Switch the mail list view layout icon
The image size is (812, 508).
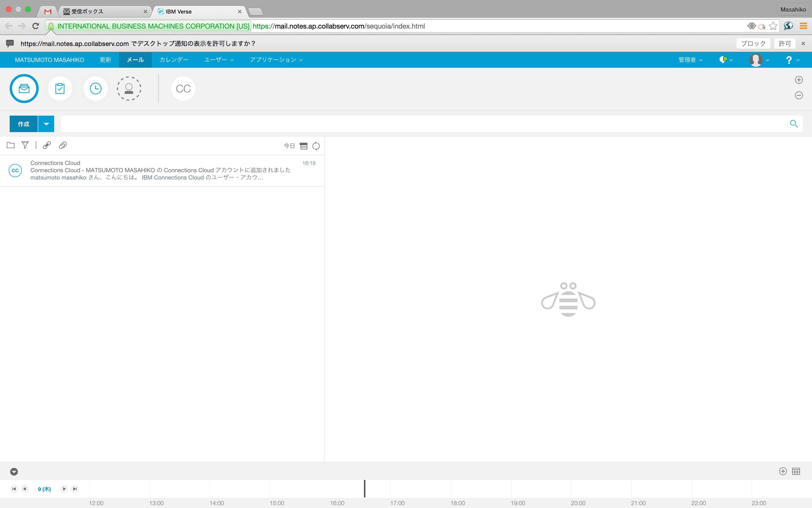pyautogui.click(x=304, y=146)
